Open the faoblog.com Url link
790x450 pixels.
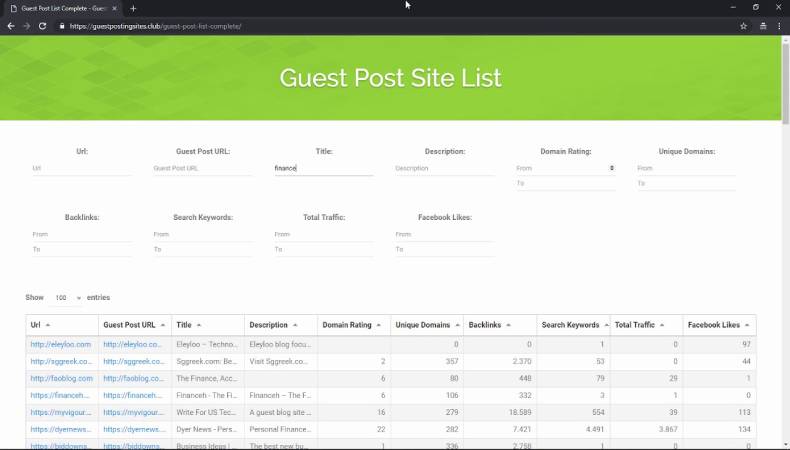pos(61,378)
